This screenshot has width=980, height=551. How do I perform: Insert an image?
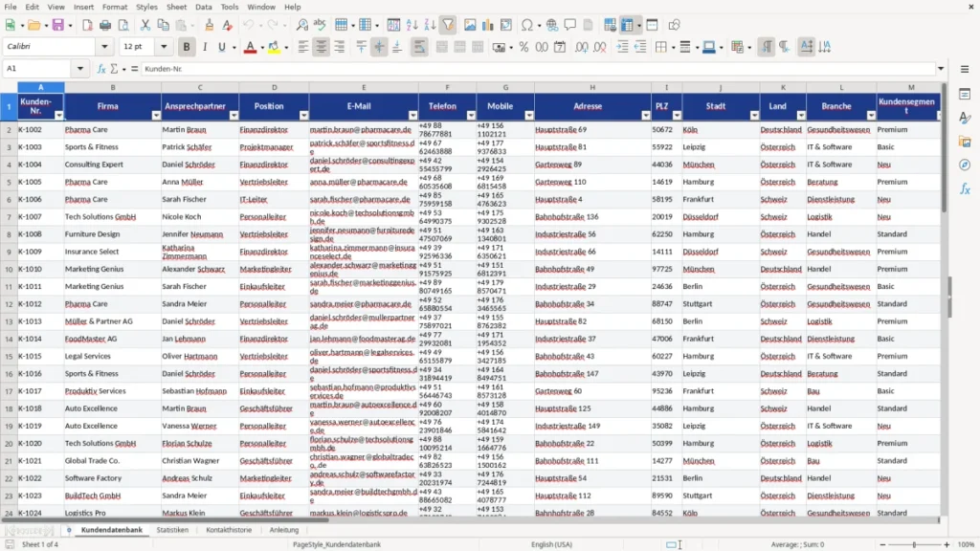point(470,25)
